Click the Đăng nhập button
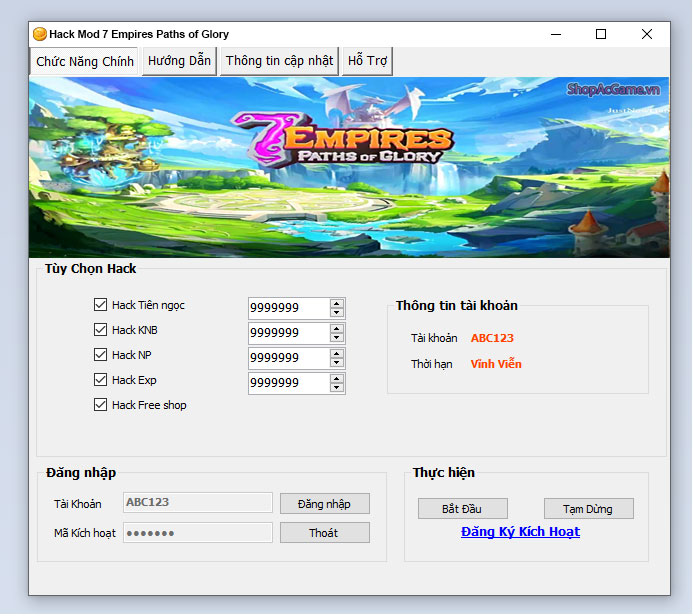 (x=325, y=504)
